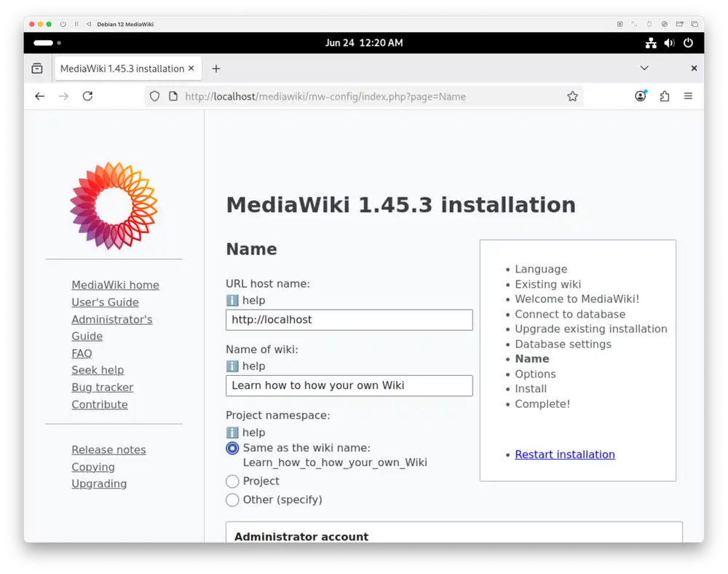Click 'Welcome to MediaWiki!' step

(577, 299)
